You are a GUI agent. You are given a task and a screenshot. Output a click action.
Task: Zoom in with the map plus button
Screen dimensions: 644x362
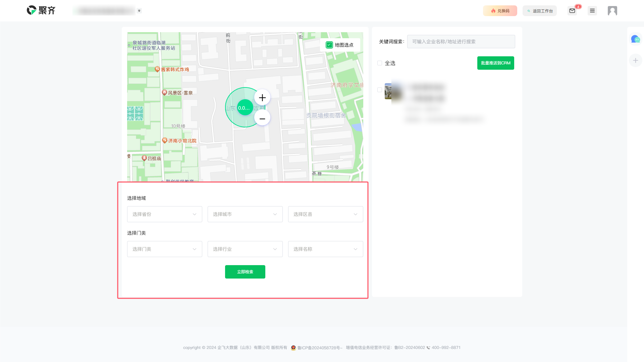[x=262, y=98]
